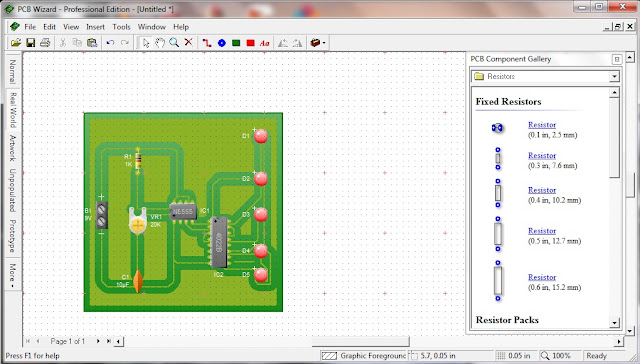
Task: Click the Resistor 0.1 in link
Action: click(542, 125)
